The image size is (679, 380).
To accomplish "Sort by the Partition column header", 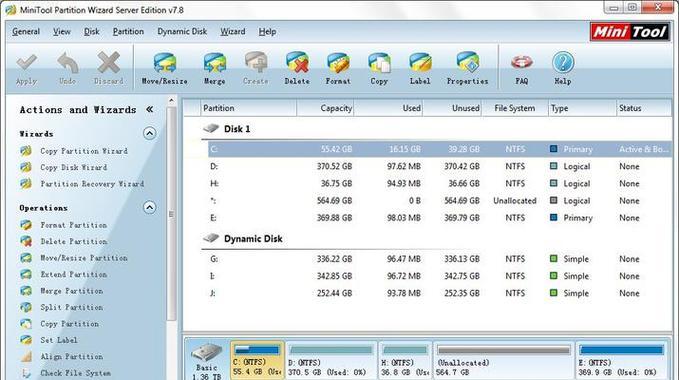I will (x=249, y=108).
